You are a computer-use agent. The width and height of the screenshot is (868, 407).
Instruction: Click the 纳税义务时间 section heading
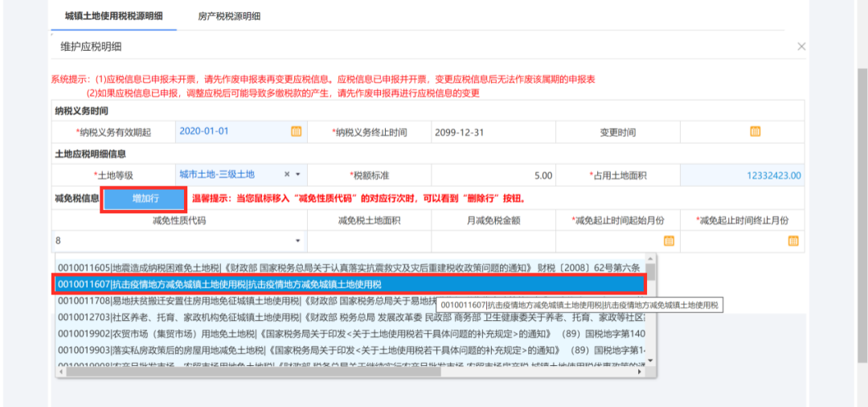tap(81, 111)
